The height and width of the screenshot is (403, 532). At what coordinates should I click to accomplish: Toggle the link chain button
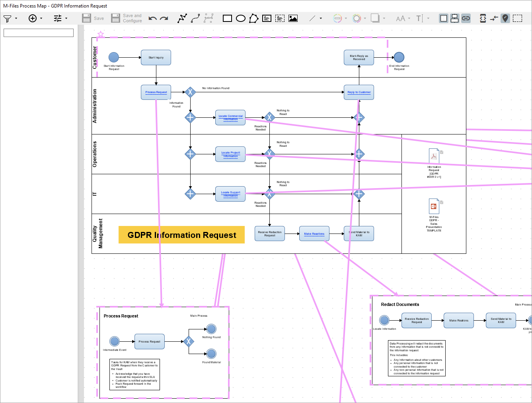(x=466, y=18)
